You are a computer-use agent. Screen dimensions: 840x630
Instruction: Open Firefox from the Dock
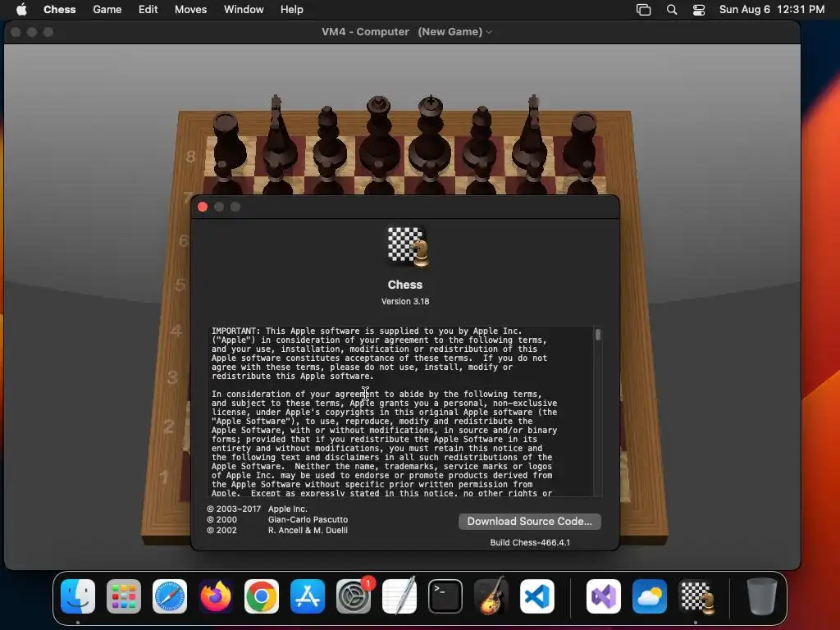216,596
